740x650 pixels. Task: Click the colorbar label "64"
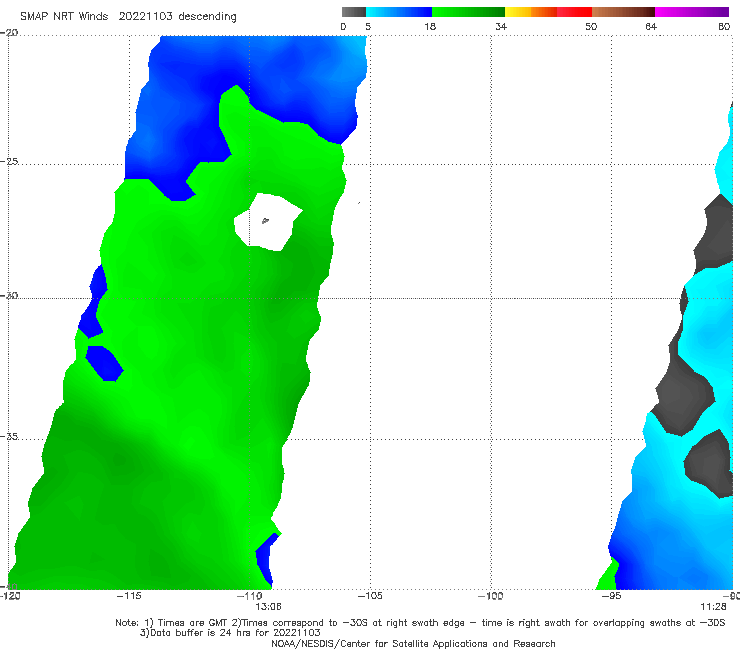pyautogui.click(x=651, y=26)
